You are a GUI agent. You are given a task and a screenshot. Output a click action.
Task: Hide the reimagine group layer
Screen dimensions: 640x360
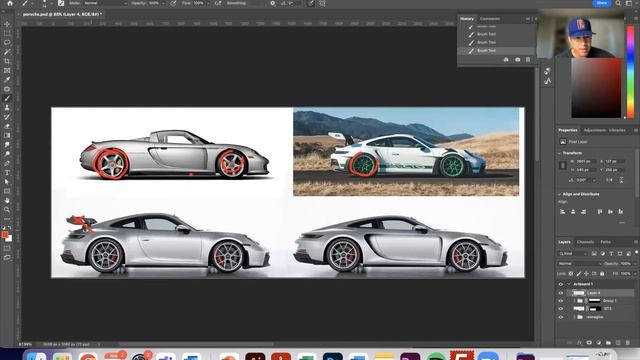click(560, 317)
